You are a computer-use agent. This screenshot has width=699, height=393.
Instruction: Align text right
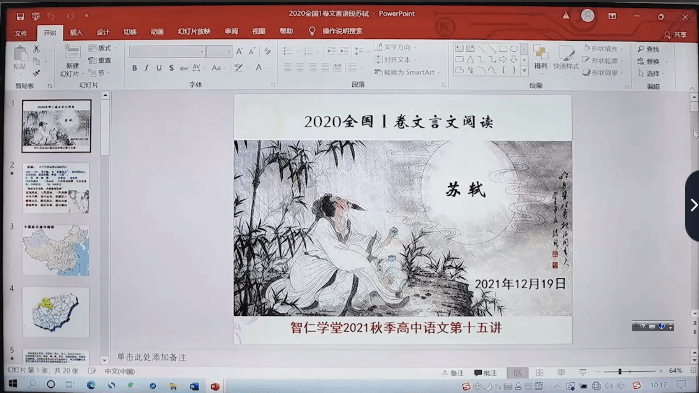point(313,68)
